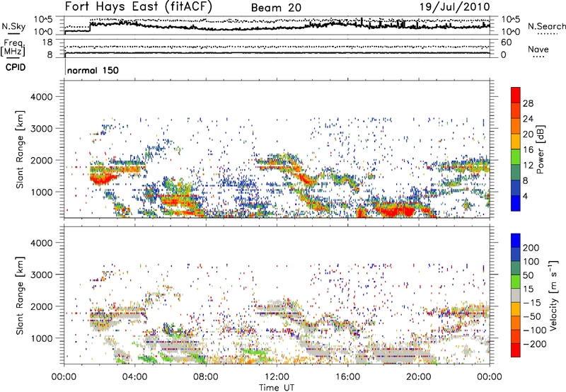Select the "Freq. [MHz]" axis label
This screenshot has height=392, width=566.
tap(13, 48)
